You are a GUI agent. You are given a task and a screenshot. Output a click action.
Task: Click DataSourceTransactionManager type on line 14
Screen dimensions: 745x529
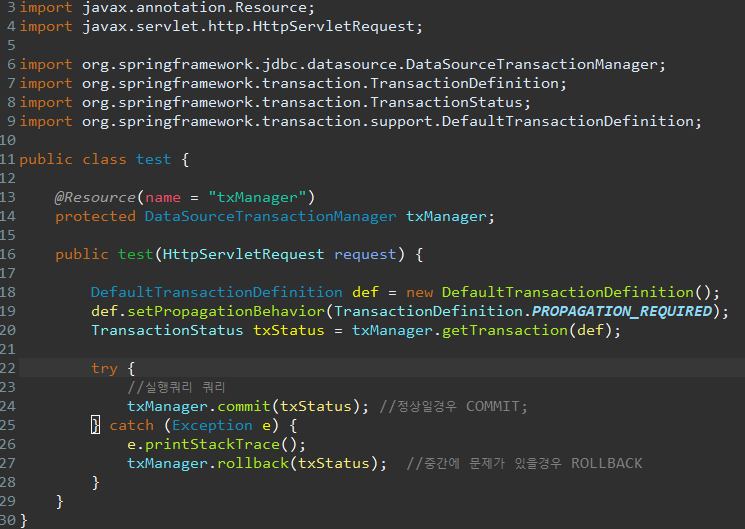tap(270, 216)
